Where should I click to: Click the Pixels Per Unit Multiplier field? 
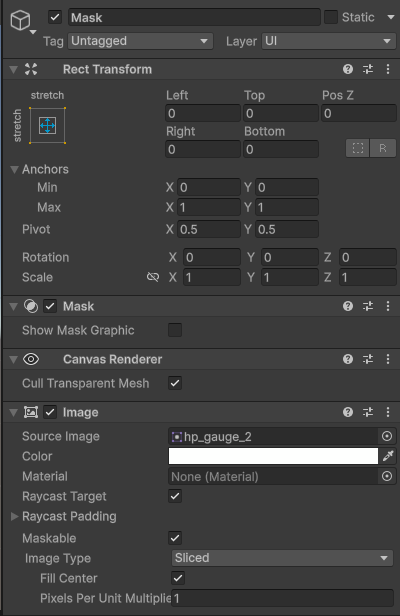[x=282, y=598]
